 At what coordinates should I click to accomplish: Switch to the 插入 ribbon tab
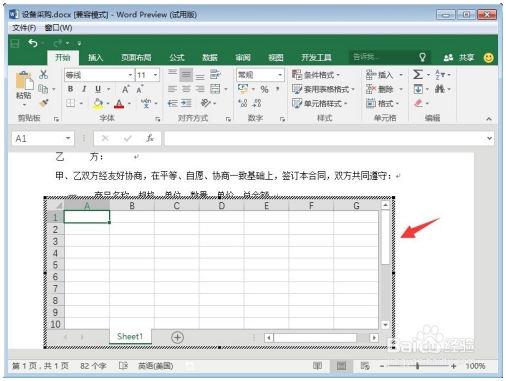point(95,57)
